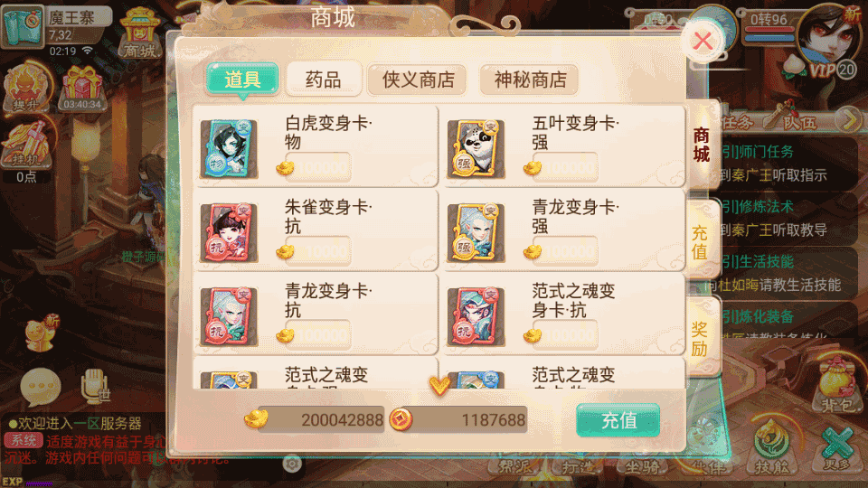Screen dimensions: 868x488
Task: Open the 侠义商店 tab
Action: [418, 80]
